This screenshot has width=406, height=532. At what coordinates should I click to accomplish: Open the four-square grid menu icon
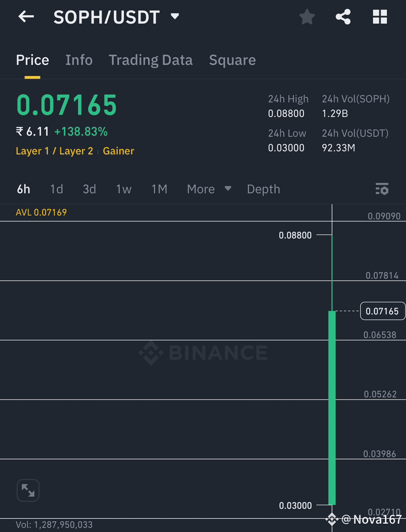coord(380,17)
